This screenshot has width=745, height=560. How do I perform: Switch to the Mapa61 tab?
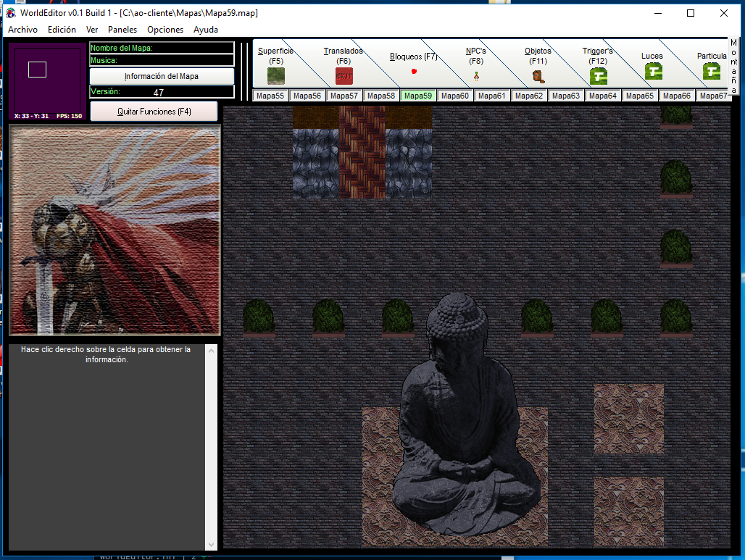492,96
